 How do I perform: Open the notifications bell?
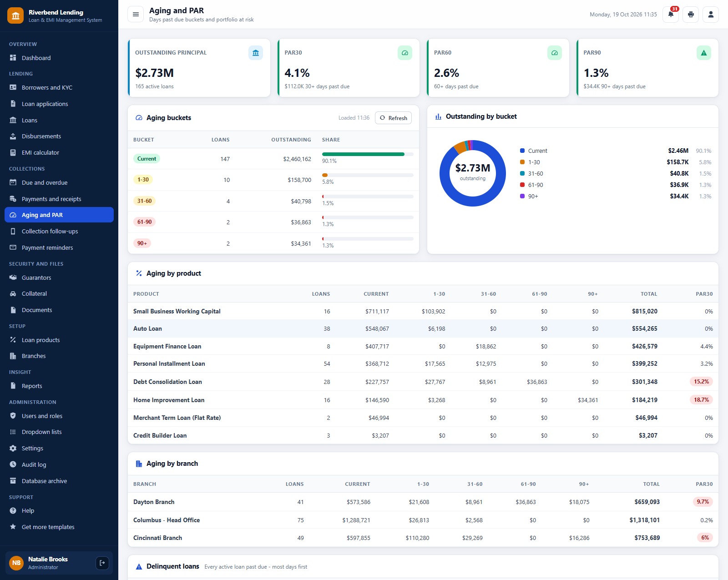pyautogui.click(x=671, y=15)
